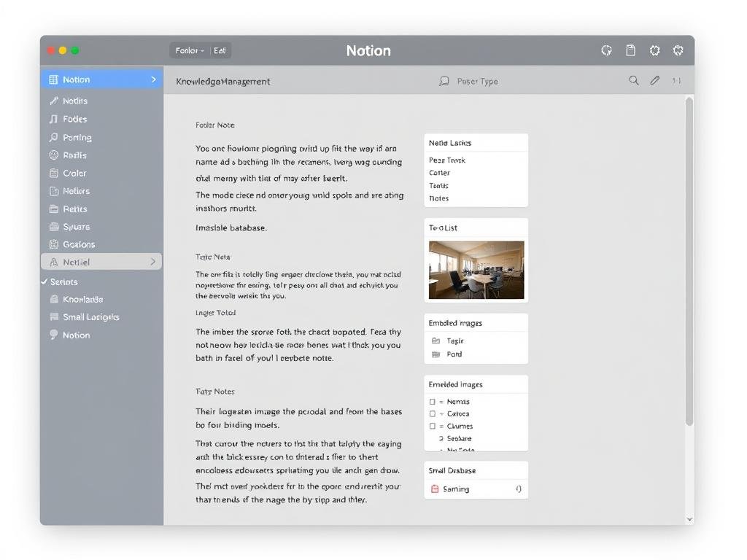The width and height of the screenshot is (747, 560).
Task: Enable the Ciurnes checkbox
Action: (x=431, y=426)
